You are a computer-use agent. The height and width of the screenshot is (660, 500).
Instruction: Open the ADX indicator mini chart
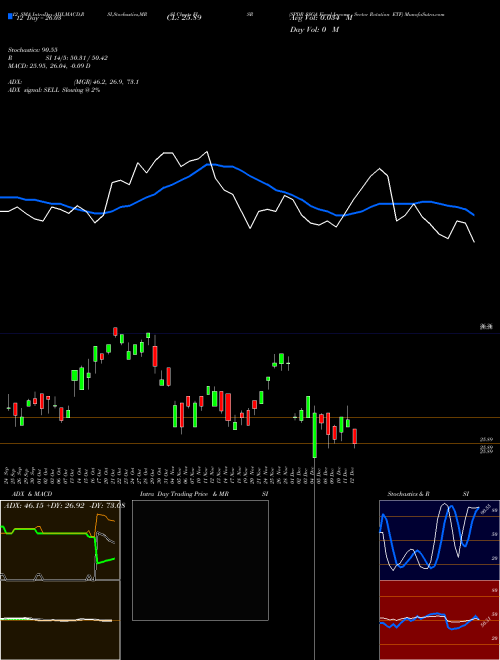tap(60, 540)
